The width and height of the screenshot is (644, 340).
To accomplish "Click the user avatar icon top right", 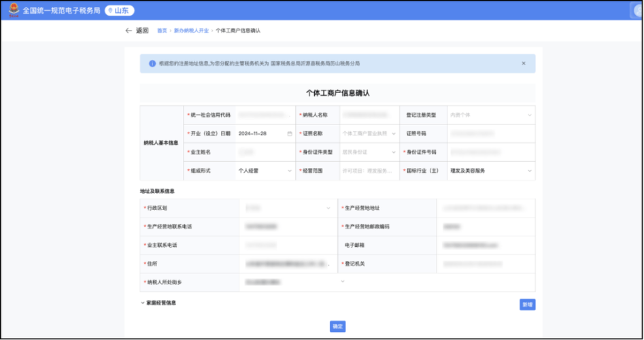I will click(x=637, y=10).
